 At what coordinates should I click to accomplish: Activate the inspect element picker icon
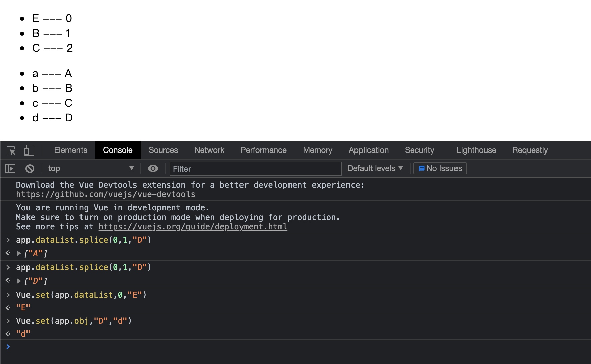(11, 150)
